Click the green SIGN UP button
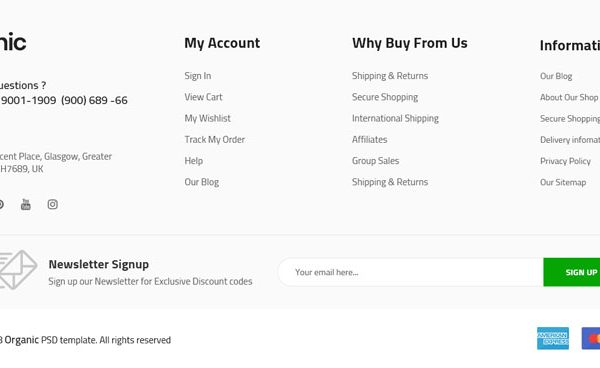The width and height of the screenshot is (600, 368). (x=572, y=272)
